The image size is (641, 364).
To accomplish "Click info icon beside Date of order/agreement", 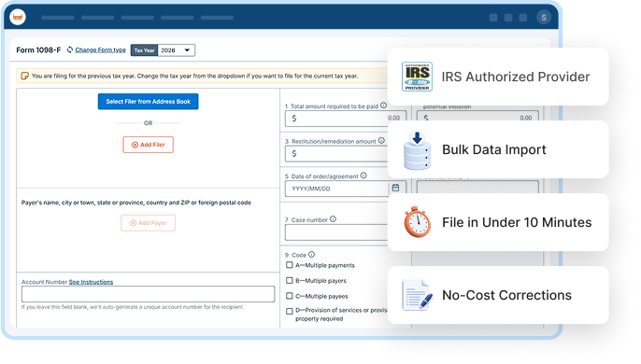I will pyautogui.click(x=363, y=175).
